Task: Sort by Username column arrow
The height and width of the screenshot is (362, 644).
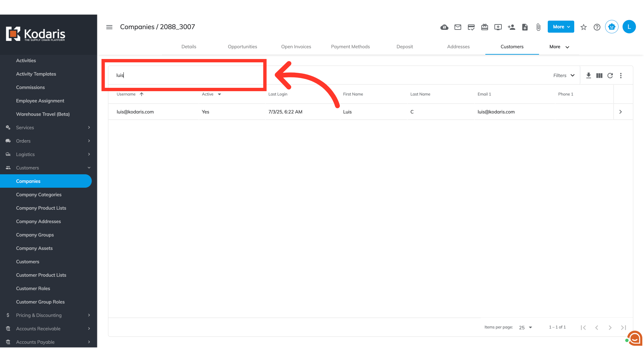Action: [142, 94]
